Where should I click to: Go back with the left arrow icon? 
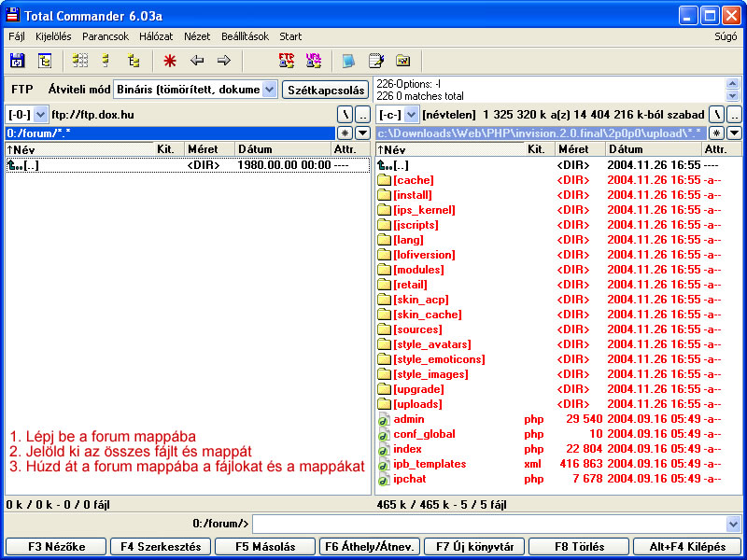pos(197,61)
